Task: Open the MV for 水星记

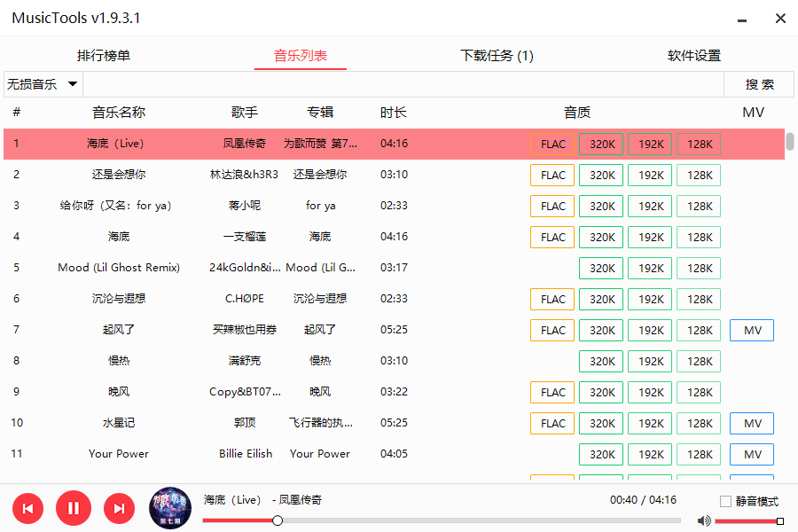Action: click(751, 423)
